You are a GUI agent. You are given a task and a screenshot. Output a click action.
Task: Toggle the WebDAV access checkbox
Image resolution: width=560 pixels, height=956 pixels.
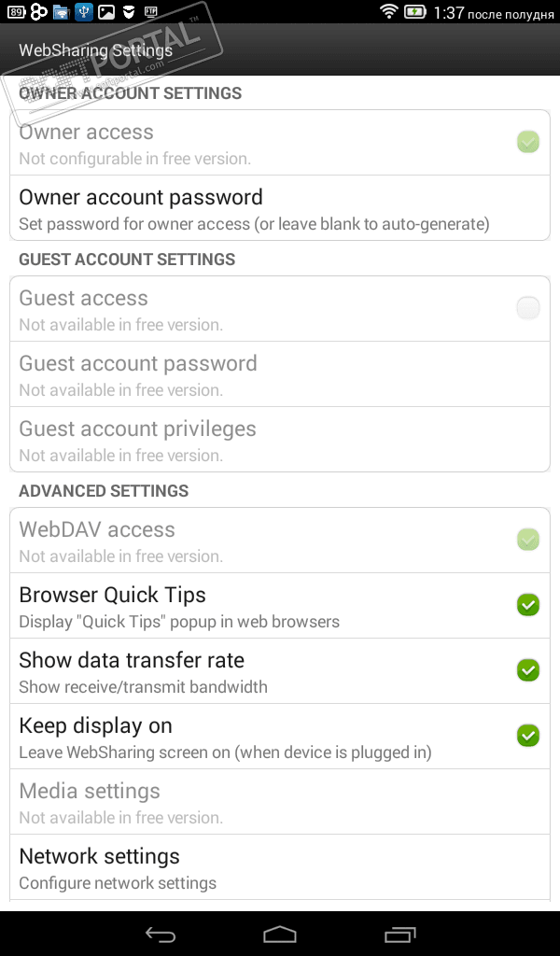point(528,540)
